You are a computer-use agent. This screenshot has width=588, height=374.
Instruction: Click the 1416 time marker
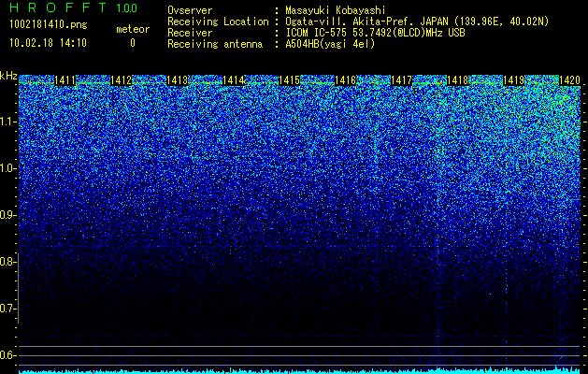pos(345,80)
